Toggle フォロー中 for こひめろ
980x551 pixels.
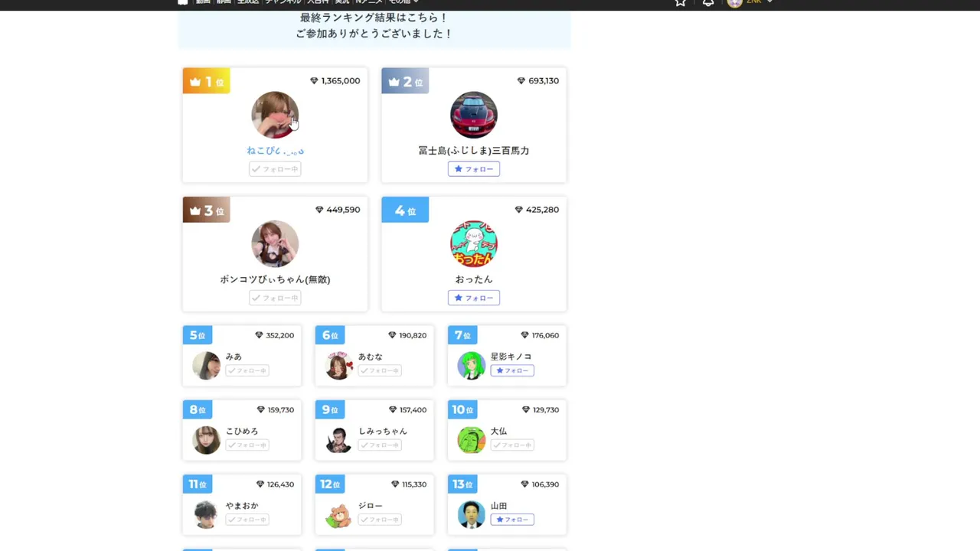tap(247, 445)
